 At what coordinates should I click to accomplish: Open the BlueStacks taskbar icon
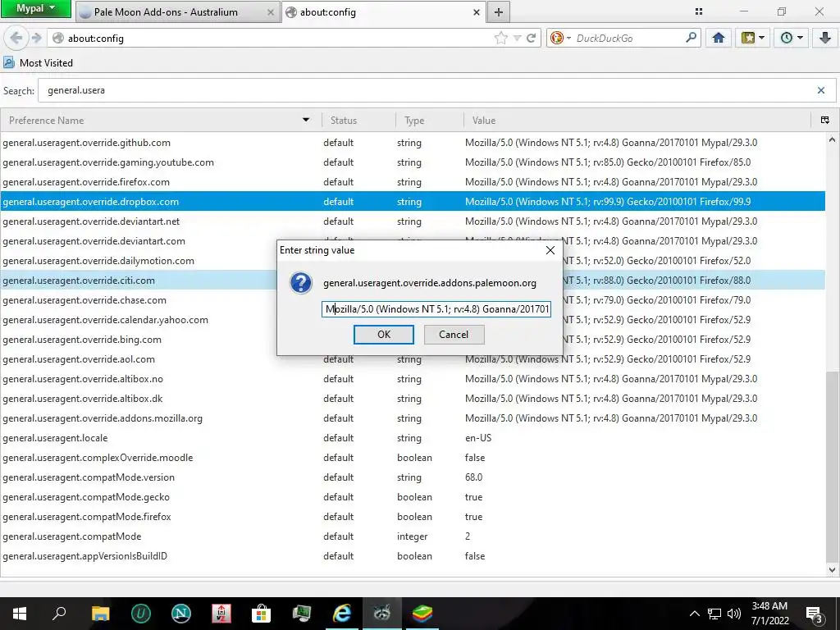pyautogui.click(x=422, y=614)
